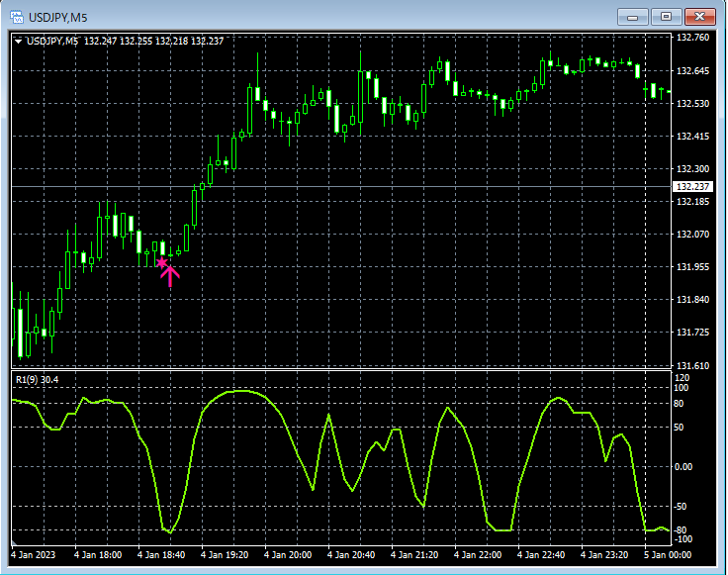Click the 131.955 price scale value

[692, 267]
